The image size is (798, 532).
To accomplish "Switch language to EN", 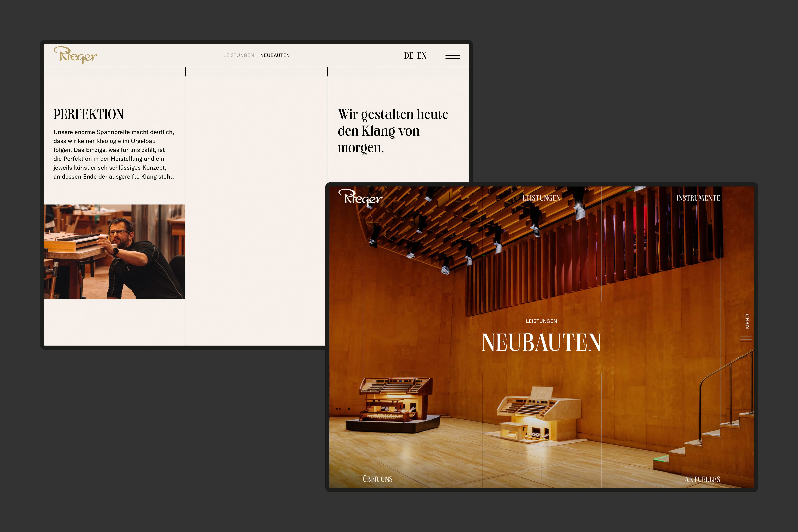I will pyautogui.click(x=422, y=56).
